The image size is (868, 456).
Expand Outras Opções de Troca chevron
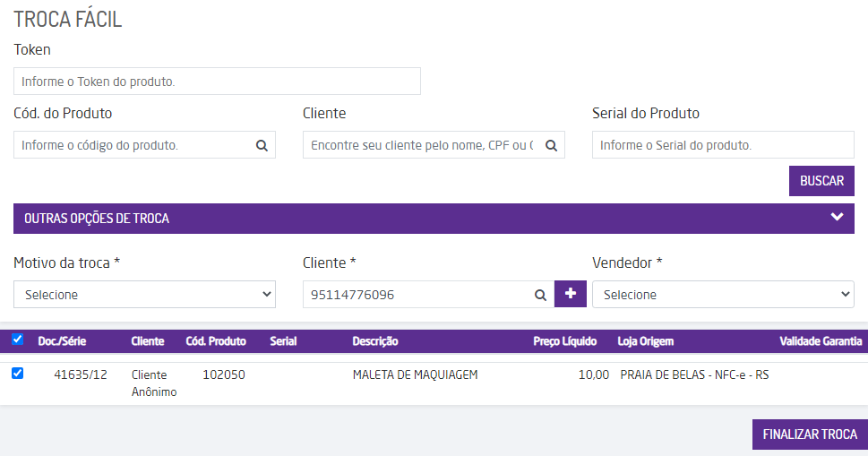pos(838,218)
